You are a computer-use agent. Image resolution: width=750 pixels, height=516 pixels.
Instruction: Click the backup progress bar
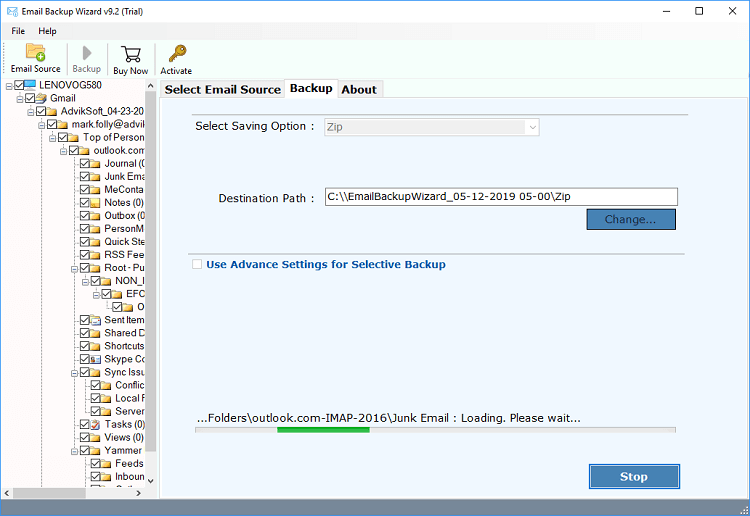435,430
